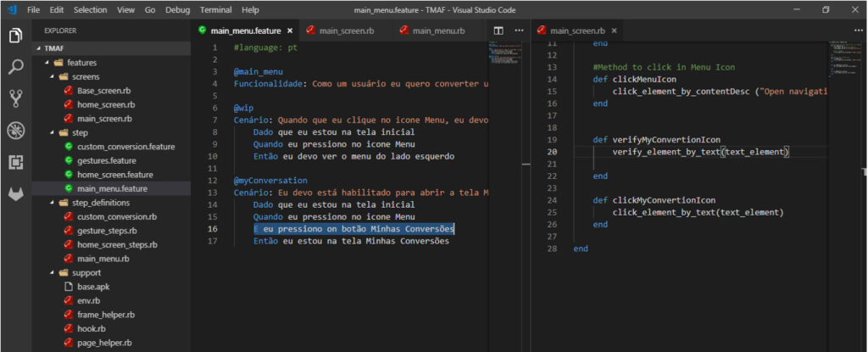Open the Debug view icon
868x352 pixels.
15,131
